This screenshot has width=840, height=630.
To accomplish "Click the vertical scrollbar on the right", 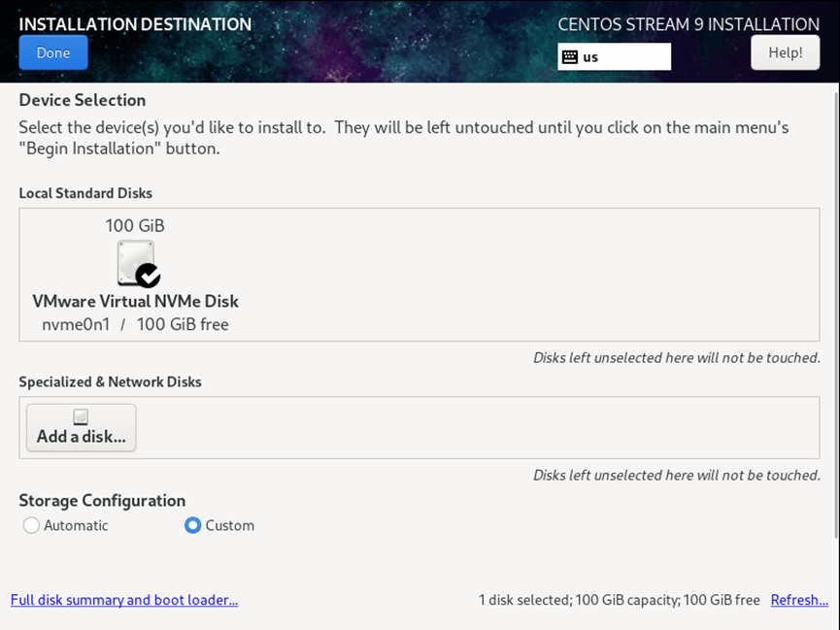I will [x=836, y=311].
